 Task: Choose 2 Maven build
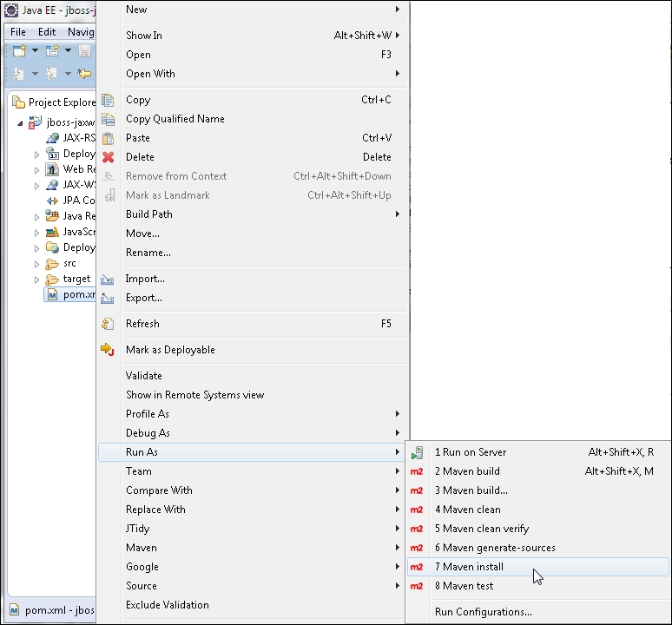click(x=537, y=471)
